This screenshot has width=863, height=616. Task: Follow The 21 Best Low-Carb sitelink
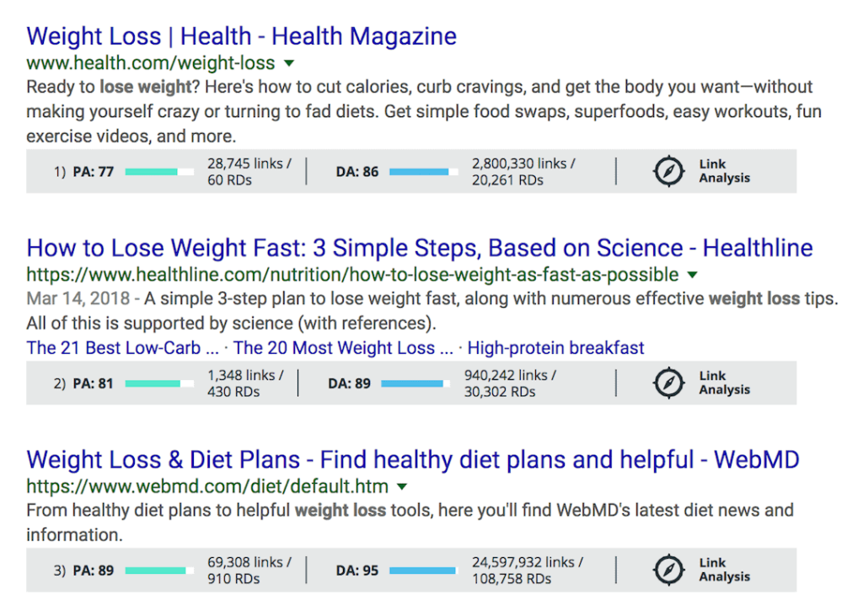(123, 348)
